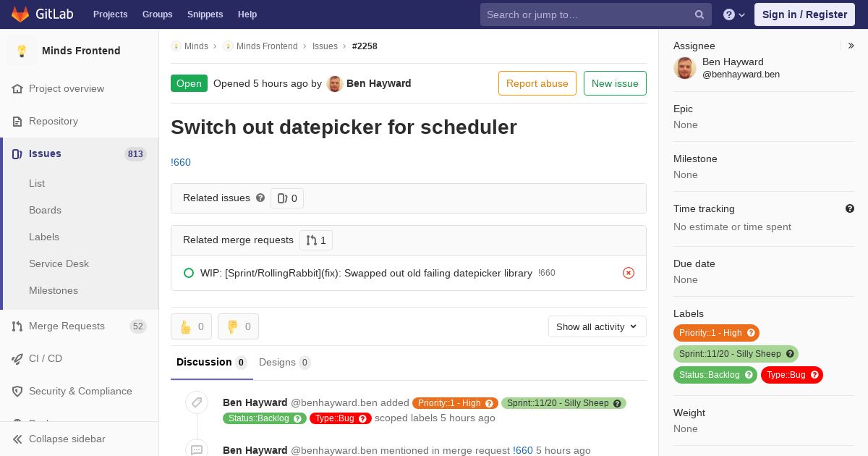Click the Project overview home icon
This screenshot has height=456, width=868.
[17, 89]
